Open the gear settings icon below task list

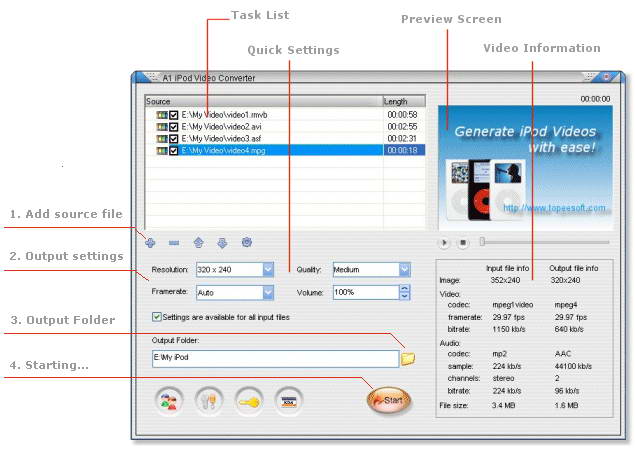point(247,242)
